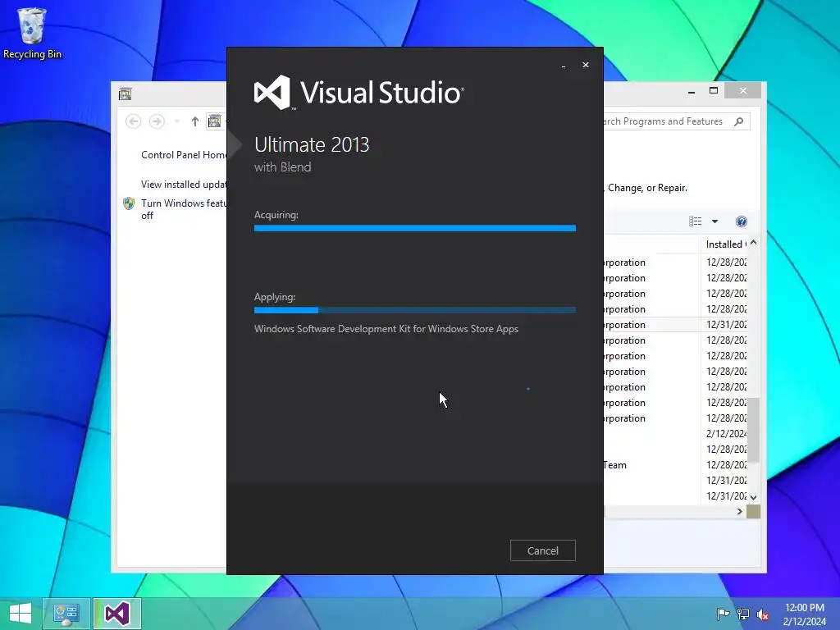Open the Windows Start button
The width and height of the screenshot is (840, 630).
click(x=21, y=614)
